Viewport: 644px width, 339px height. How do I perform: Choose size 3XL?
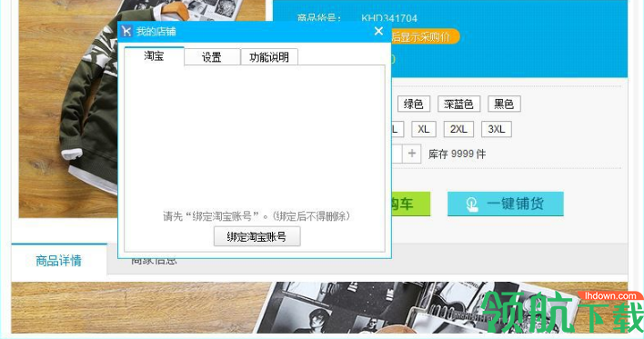(x=496, y=129)
